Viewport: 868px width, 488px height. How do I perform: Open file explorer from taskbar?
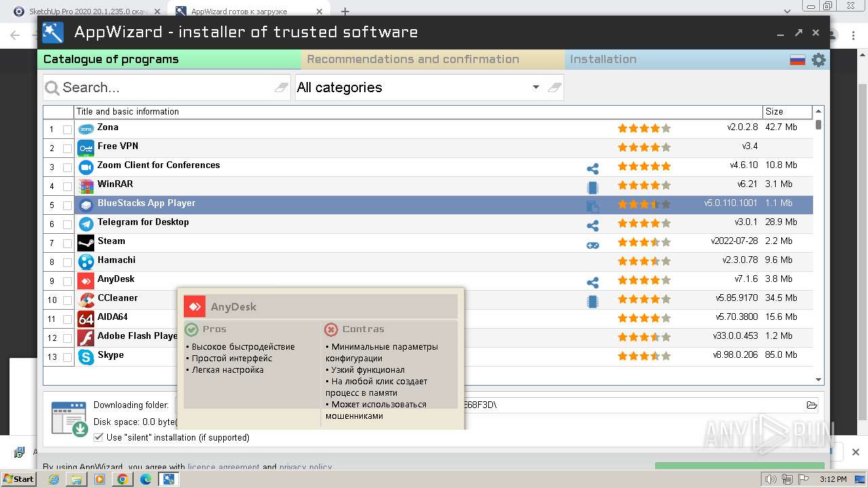coord(77,479)
